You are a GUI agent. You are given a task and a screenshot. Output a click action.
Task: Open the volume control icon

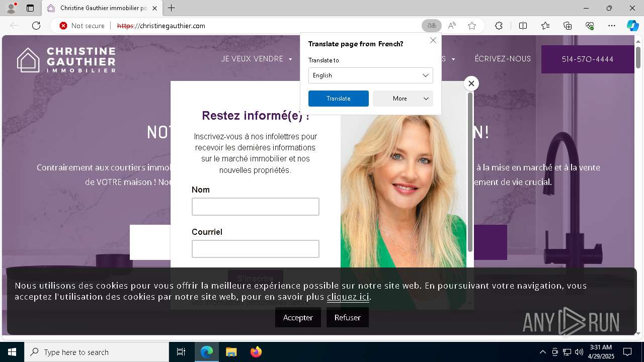pos(579,352)
